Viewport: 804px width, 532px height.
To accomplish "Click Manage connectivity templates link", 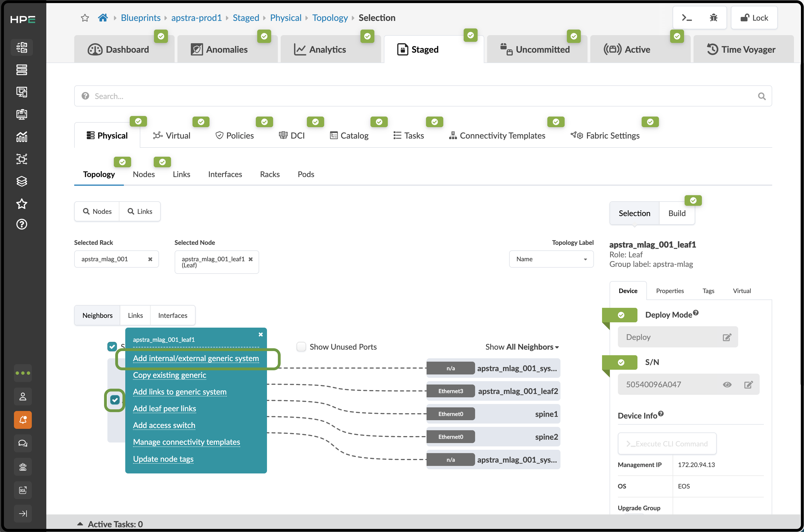I will (x=186, y=442).
